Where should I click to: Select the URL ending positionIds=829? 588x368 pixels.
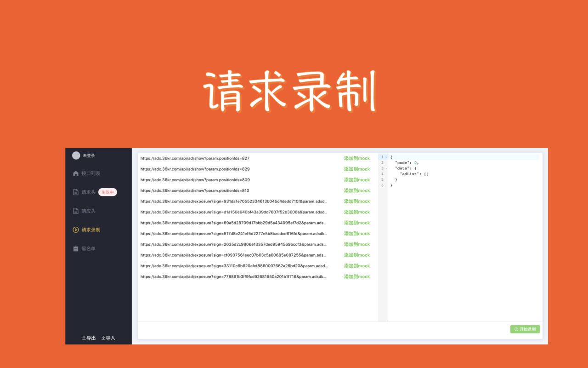click(x=195, y=169)
